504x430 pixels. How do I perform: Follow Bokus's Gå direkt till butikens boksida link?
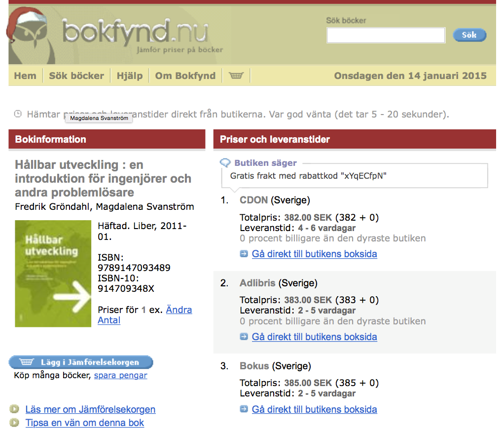coord(314,409)
